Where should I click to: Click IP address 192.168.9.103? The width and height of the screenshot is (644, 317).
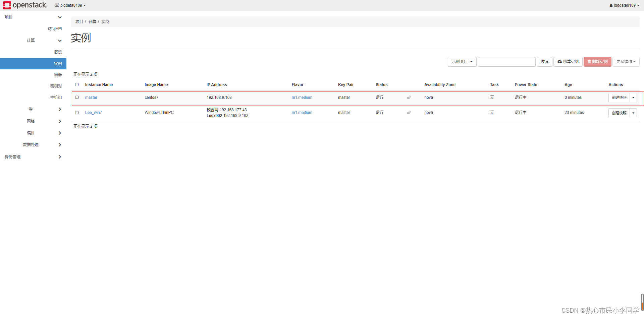tap(219, 98)
